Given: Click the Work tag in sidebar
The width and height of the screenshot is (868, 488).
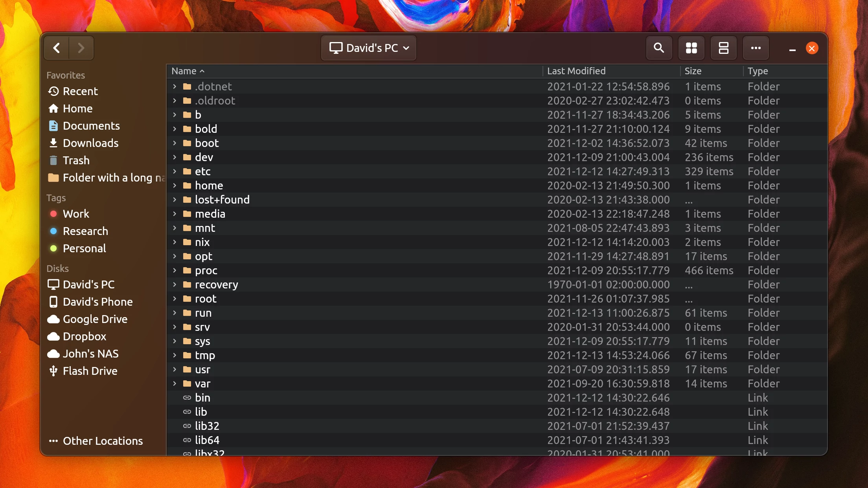Looking at the screenshot, I should pos(76,213).
